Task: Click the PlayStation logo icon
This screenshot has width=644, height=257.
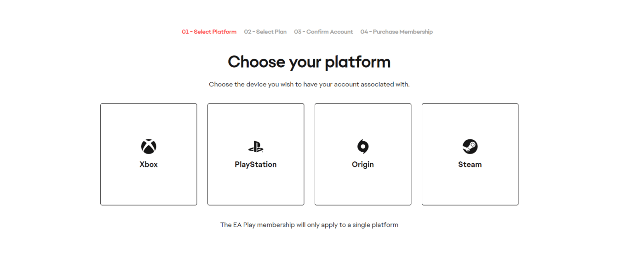Action: click(256, 147)
